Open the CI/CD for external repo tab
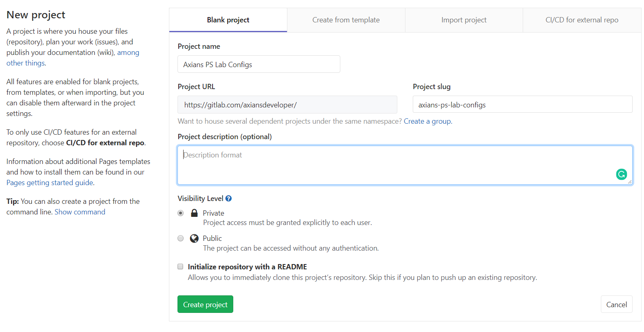Image resolution: width=644 pixels, height=332 pixels. 581,20
